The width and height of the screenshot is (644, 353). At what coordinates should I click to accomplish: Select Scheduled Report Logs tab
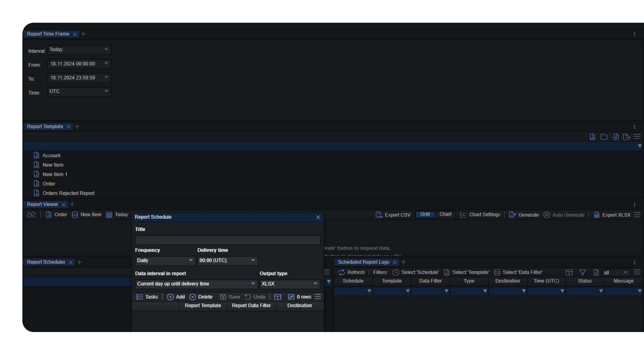coord(363,262)
